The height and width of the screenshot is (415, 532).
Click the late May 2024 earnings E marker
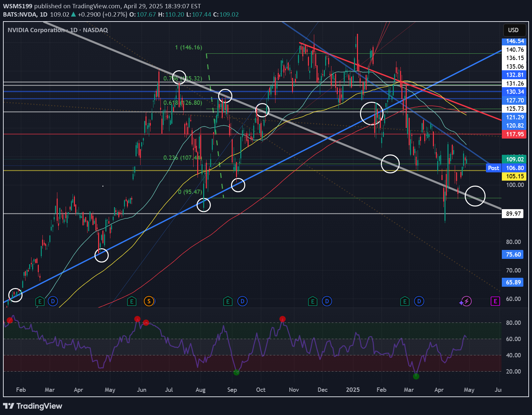click(132, 301)
